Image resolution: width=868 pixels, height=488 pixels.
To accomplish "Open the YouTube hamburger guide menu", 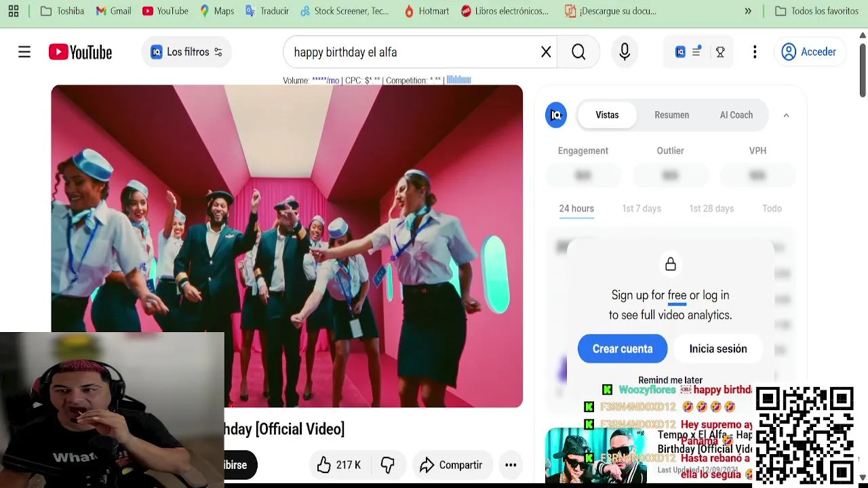I will [x=24, y=52].
